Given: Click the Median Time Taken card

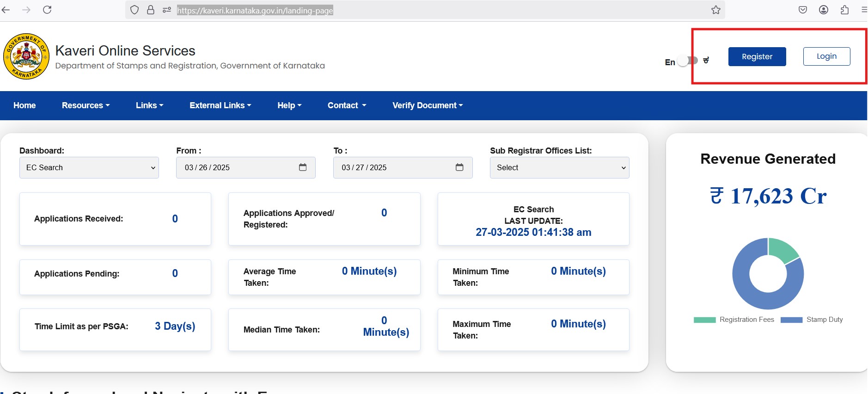Looking at the screenshot, I should pyautogui.click(x=324, y=330).
